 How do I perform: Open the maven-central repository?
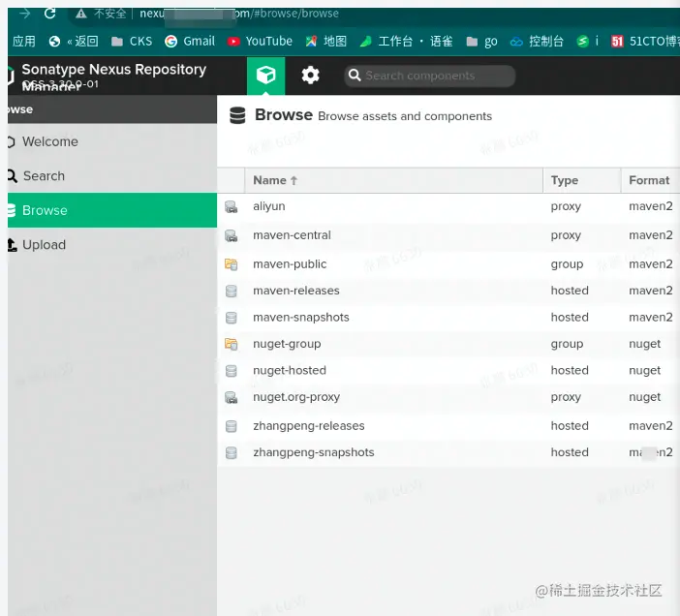click(x=292, y=235)
